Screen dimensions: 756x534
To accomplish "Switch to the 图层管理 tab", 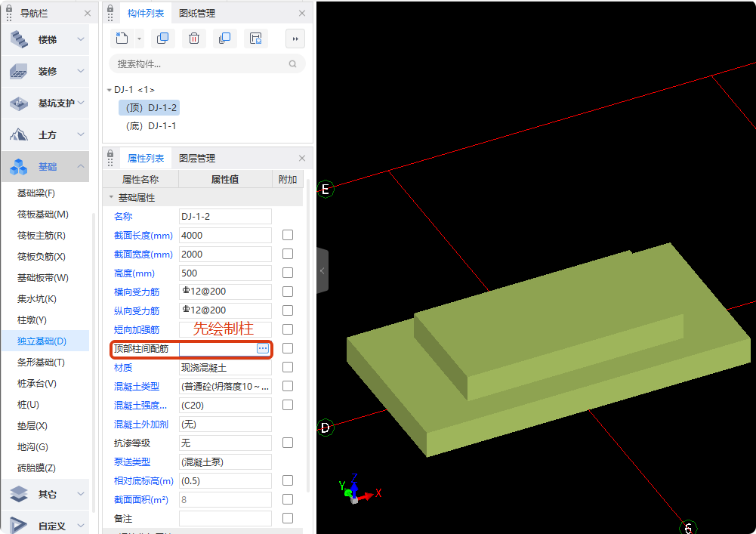I will [x=196, y=158].
